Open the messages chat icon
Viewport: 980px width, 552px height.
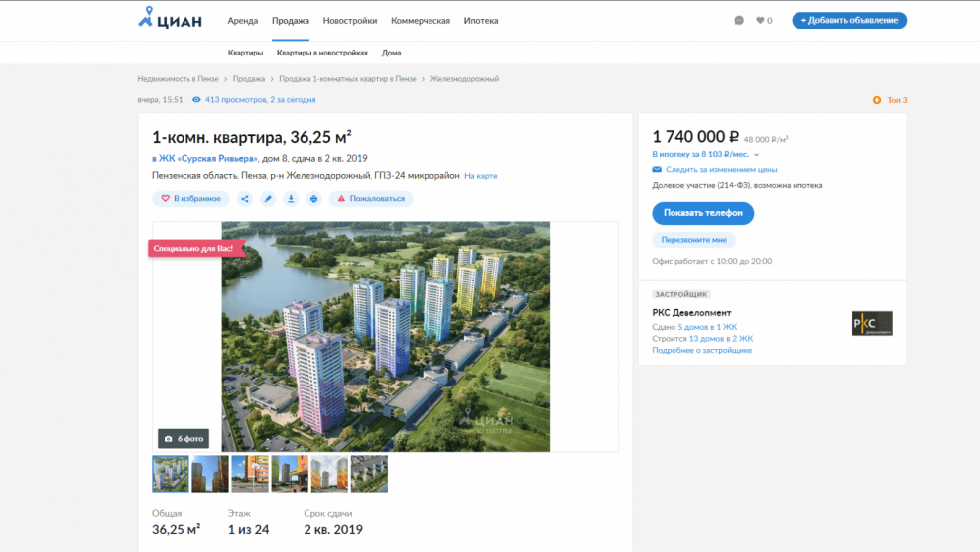(x=739, y=21)
